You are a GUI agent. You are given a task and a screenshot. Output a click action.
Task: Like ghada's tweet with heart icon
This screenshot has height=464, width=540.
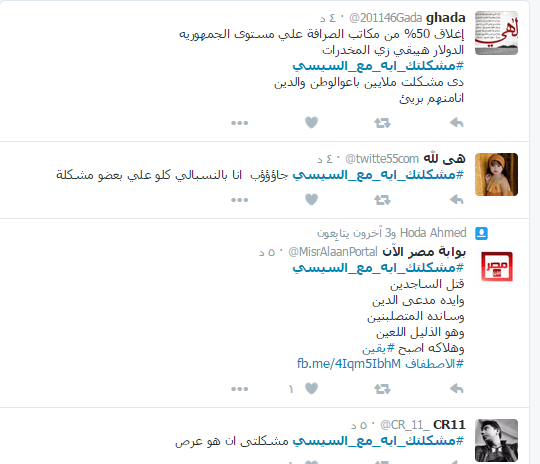311,122
